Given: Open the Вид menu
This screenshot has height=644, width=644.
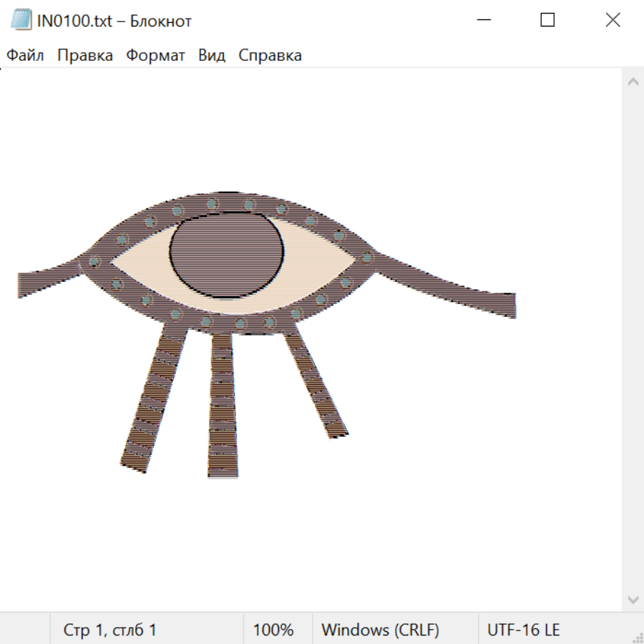Looking at the screenshot, I should 211,56.
